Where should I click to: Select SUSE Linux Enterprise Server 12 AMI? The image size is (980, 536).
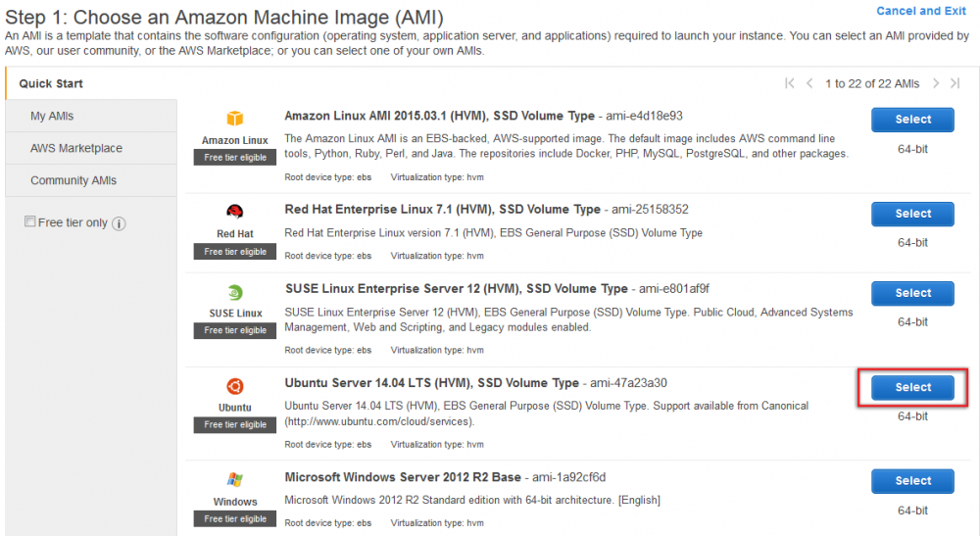[x=912, y=293]
